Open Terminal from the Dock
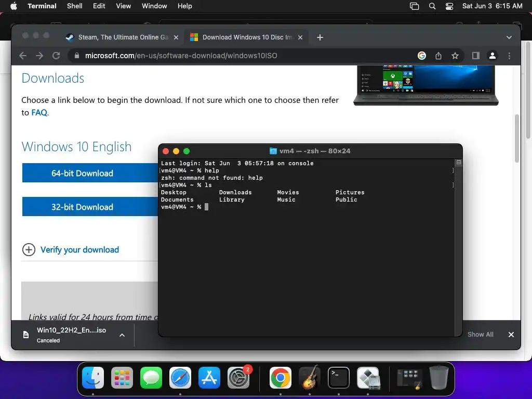Screen dimensions: 532x399 (339, 378)
